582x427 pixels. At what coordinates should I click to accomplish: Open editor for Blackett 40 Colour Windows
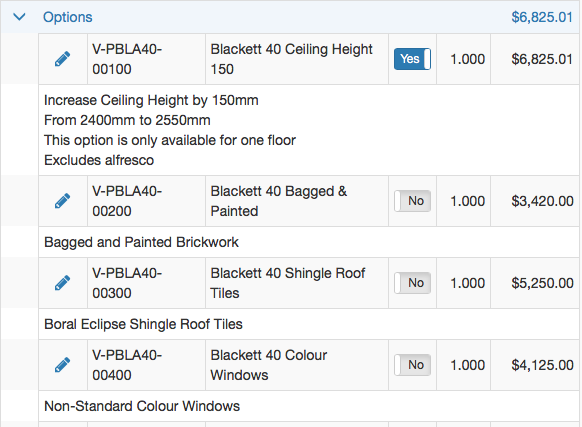(x=62, y=365)
